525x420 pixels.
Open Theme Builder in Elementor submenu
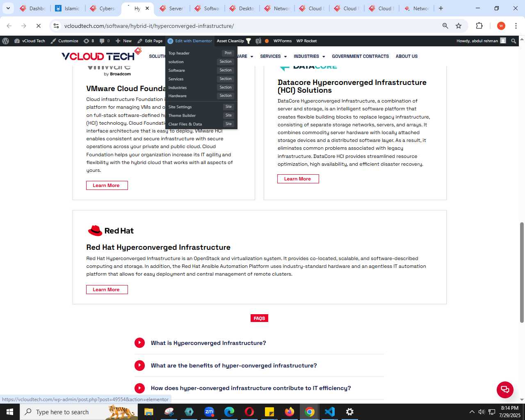pos(201,115)
